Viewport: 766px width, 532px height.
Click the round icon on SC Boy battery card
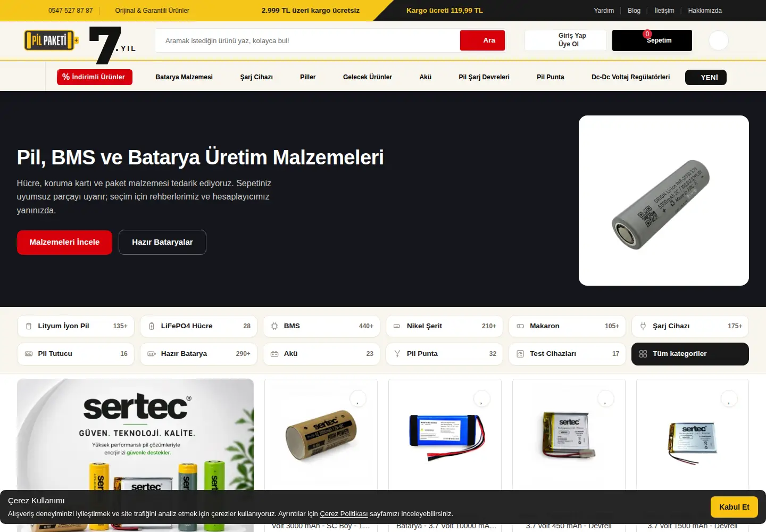coord(358,398)
